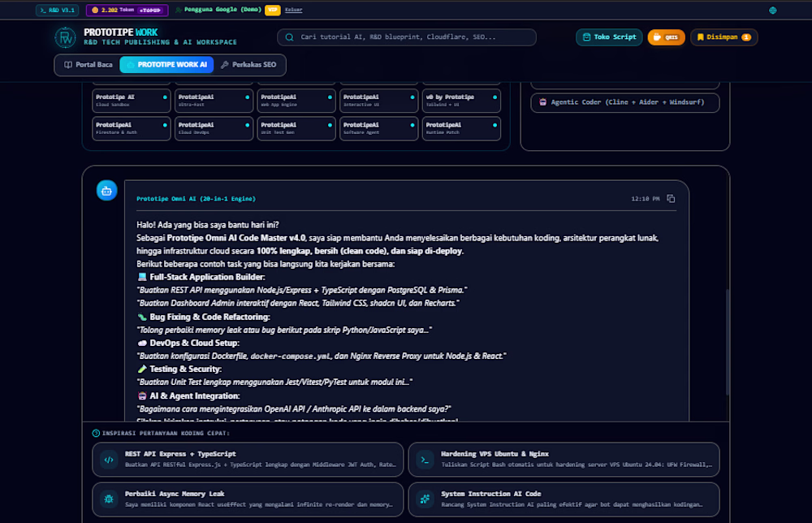Choose the PrototipeAi Web App Engine card
Screen dimensions: 812x523
296,101
